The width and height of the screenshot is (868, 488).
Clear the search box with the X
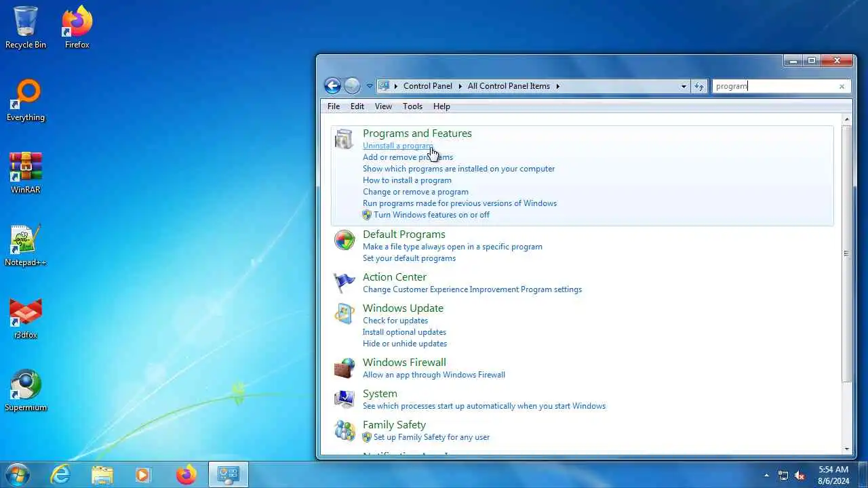point(842,86)
